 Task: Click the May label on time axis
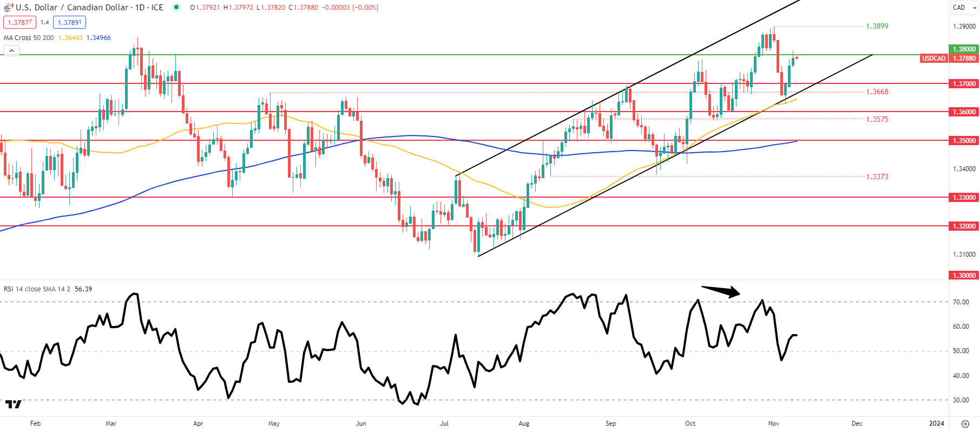click(274, 424)
